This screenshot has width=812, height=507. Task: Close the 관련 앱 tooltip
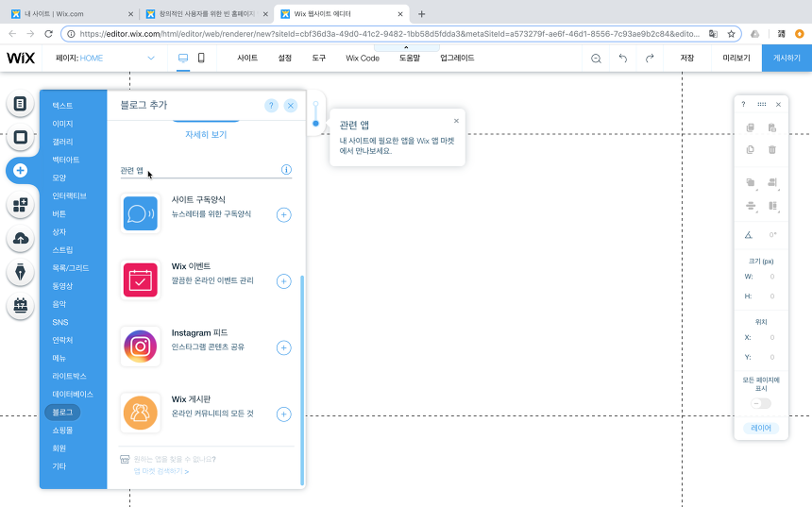point(456,121)
